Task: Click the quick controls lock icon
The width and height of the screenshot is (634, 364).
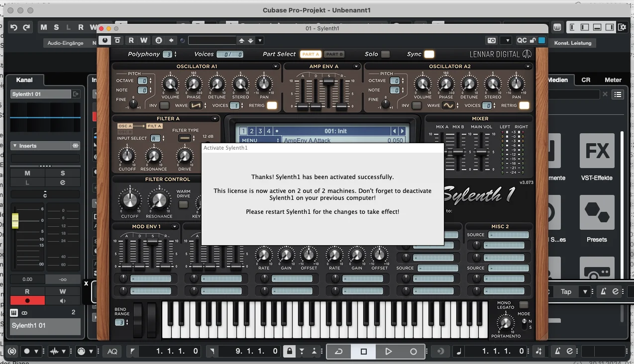Action: click(532, 40)
